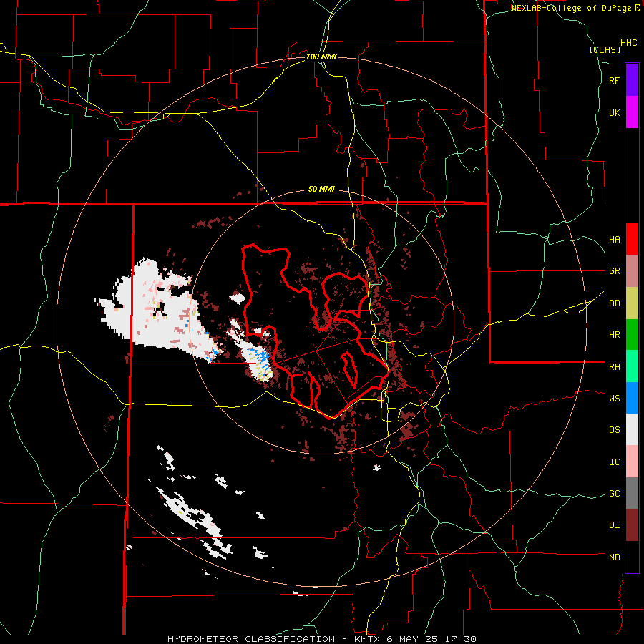Screen dimensions: 644x644
Task: Click the Hydrometeor Classification KMTX title caption
Action: [x=321, y=639]
